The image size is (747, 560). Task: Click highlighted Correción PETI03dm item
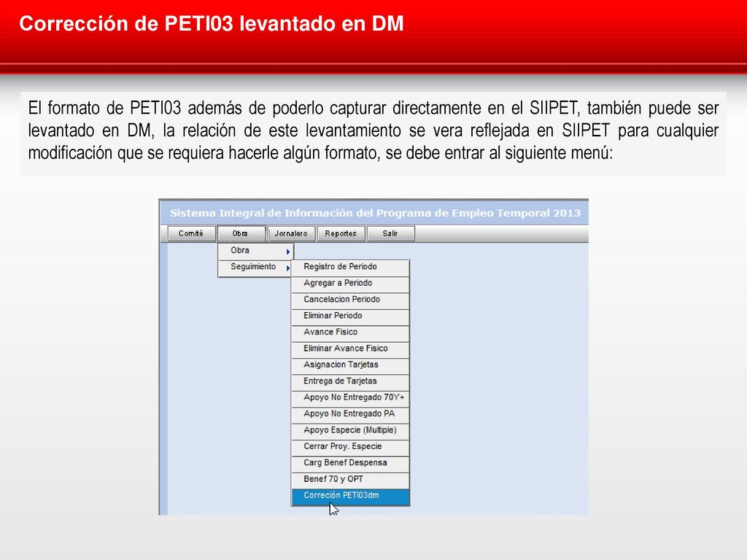click(350, 496)
